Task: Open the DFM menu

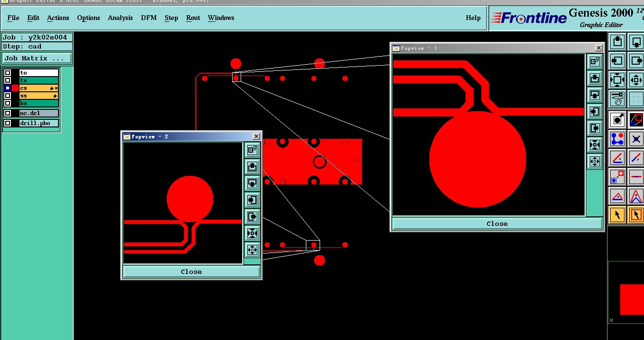Action: point(149,18)
